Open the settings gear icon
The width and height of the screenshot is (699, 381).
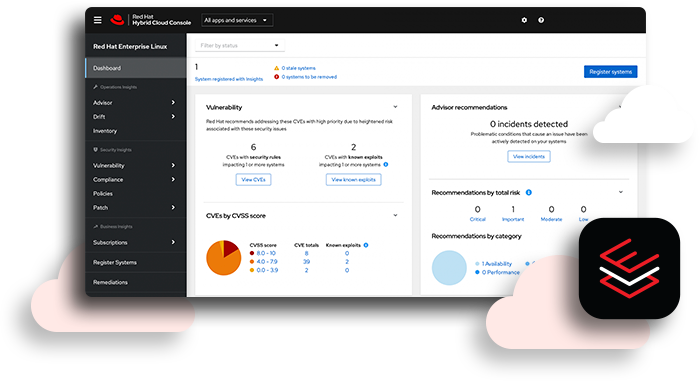(x=524, y=20)
